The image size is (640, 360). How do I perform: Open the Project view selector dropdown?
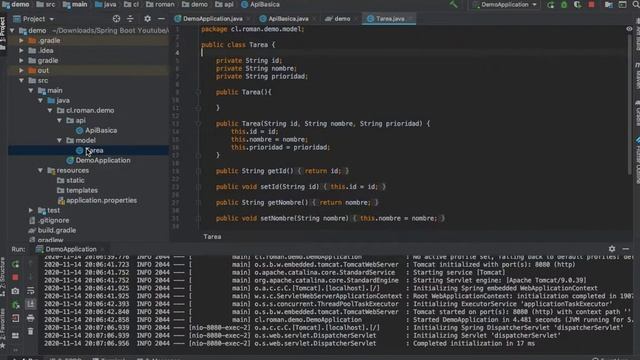(x=34, y=19)
